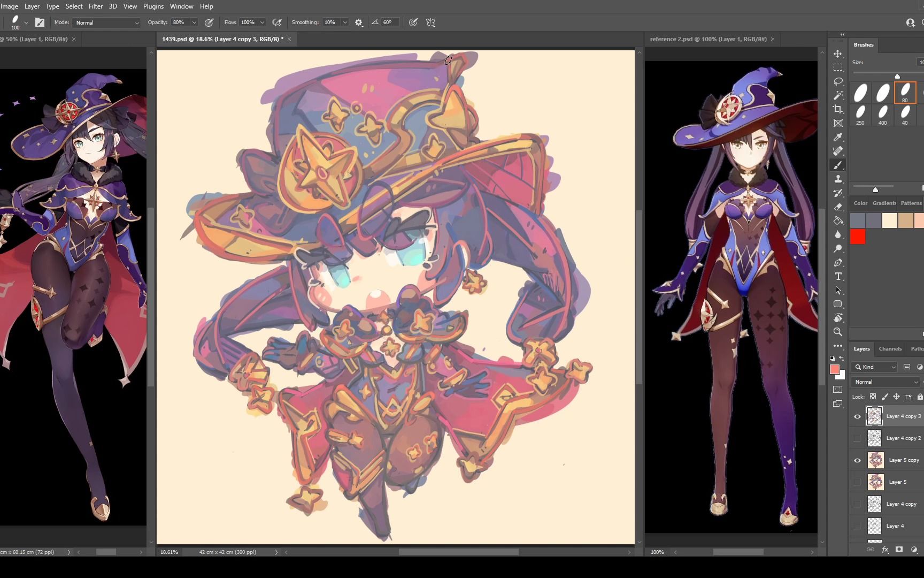The width and height of the screenshot is (924, 578).
Task: Select the History Brush tool
Action: pyautogui.click(x=838, y=193)
